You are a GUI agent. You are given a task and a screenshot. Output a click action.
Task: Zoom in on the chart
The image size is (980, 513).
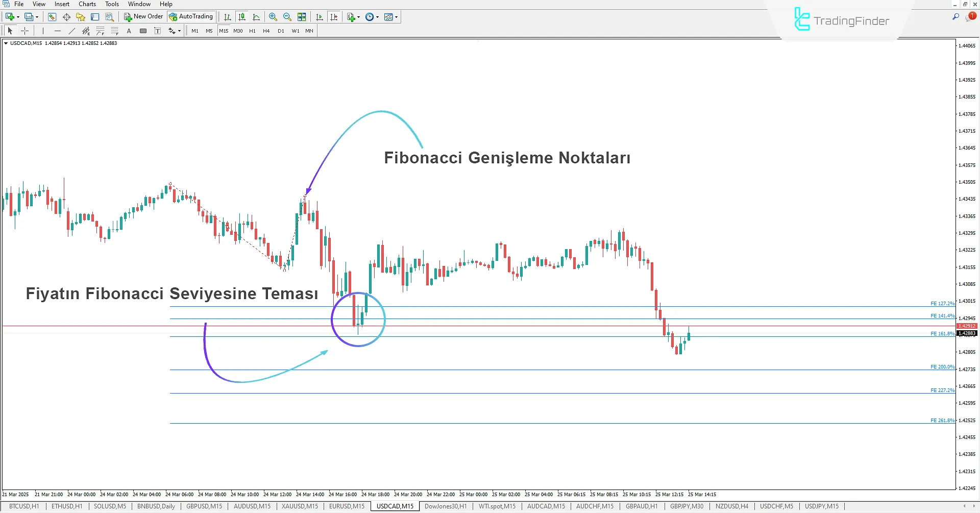coord(273,16)
